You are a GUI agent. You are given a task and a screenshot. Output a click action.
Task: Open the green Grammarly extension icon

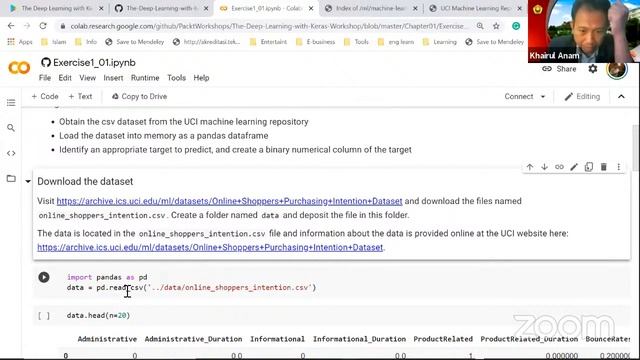tap(516, 26)
